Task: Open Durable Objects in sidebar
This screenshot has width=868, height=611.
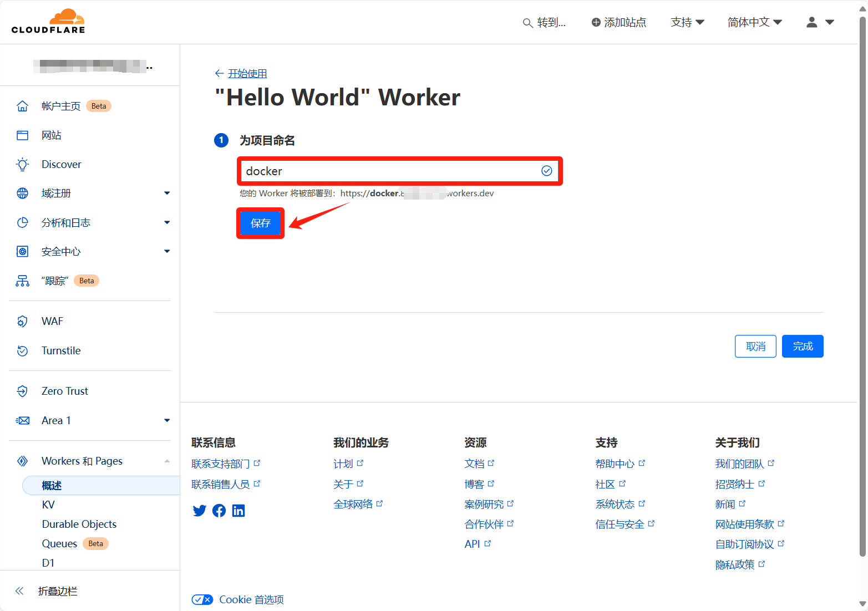Action: [79, 524]
